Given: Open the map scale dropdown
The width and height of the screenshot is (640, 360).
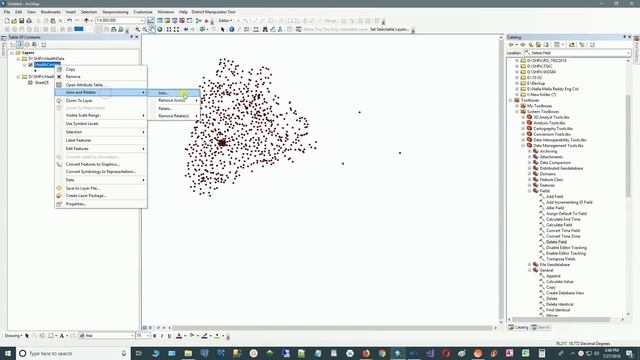Looking at the screenshot, I should coord(142,20).
